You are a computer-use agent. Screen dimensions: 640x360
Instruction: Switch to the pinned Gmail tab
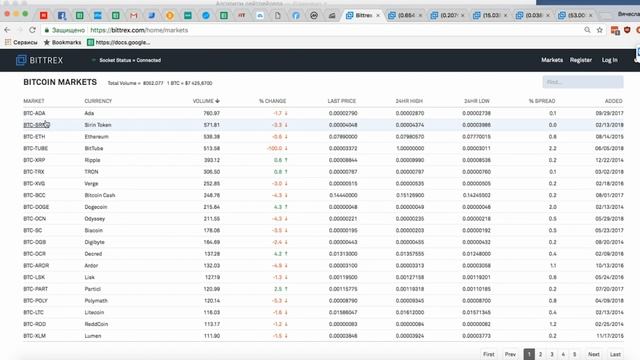click(x=133, y=16)
